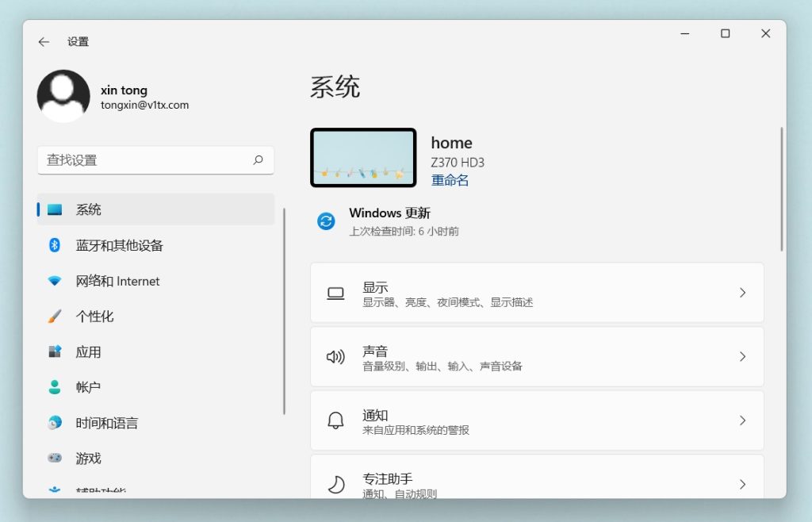This screenshot has height=522, width=812.
Task: Open 个性化 in the sidebar
Action: (155, 316)
